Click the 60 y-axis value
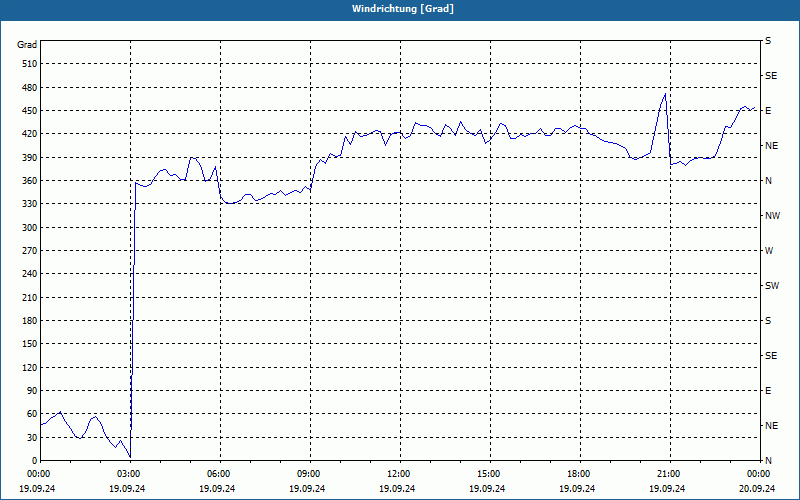 point(32,414)
